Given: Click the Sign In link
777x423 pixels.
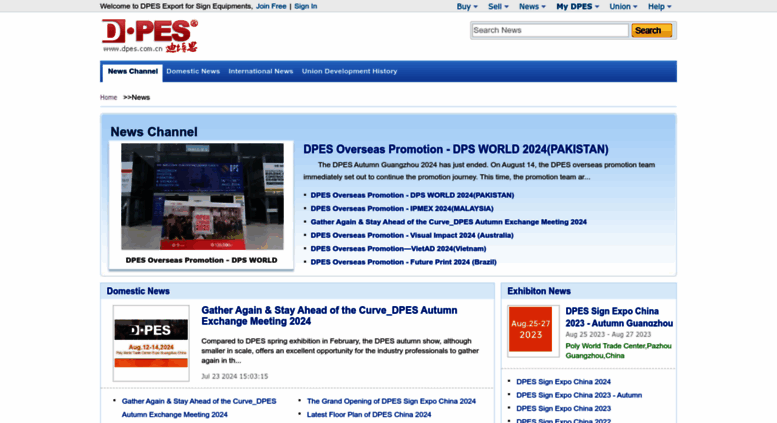Looking at the screenshot, I should click(x=305, y=6).
